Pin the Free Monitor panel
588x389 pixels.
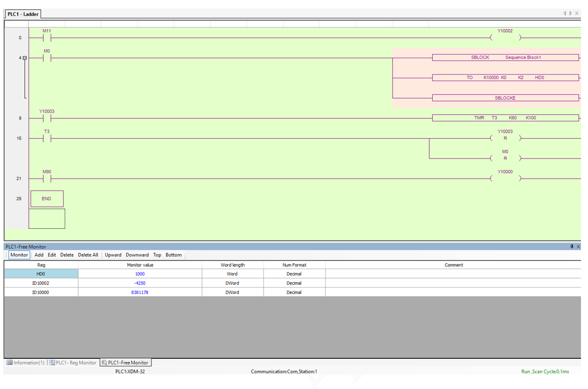tap(572, 247)
